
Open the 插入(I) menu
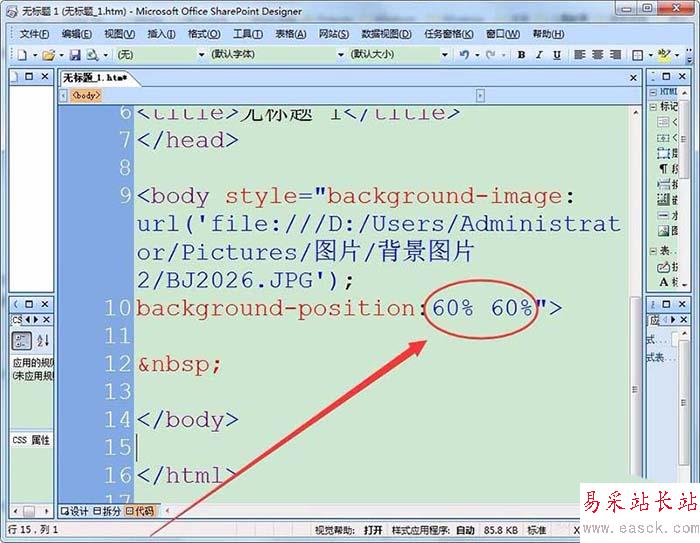click(161, 34)
